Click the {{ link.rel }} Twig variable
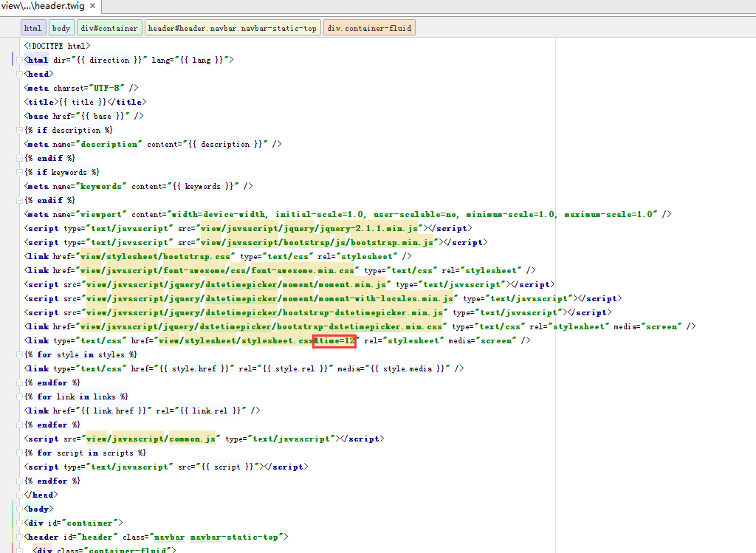Screen dimensions: 756x553 212,411
